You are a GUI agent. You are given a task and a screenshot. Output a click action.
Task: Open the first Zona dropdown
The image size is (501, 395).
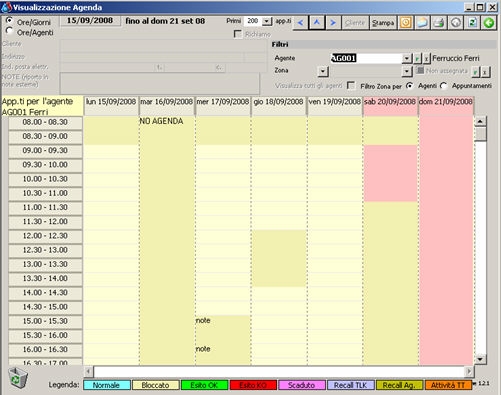coord(322,71)
